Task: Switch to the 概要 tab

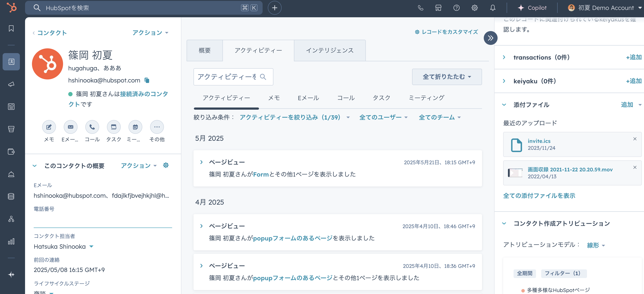Action: point(205,51)
